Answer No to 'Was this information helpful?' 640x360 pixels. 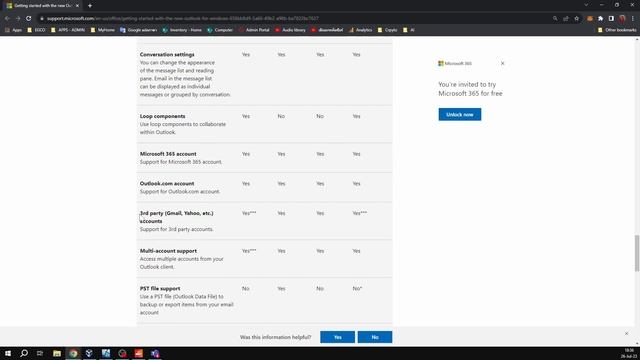point(375,337)
